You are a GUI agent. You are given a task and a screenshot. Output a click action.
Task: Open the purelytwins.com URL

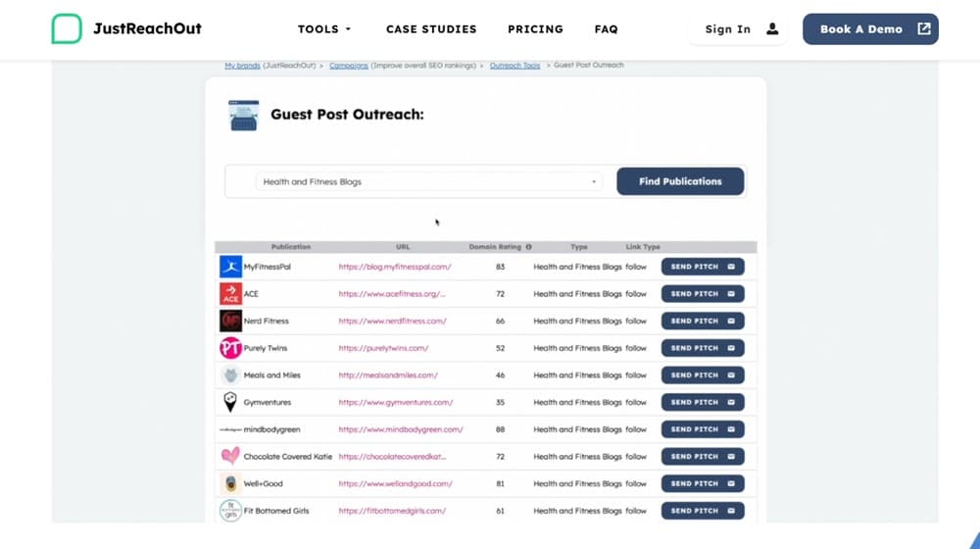[384, 348]
